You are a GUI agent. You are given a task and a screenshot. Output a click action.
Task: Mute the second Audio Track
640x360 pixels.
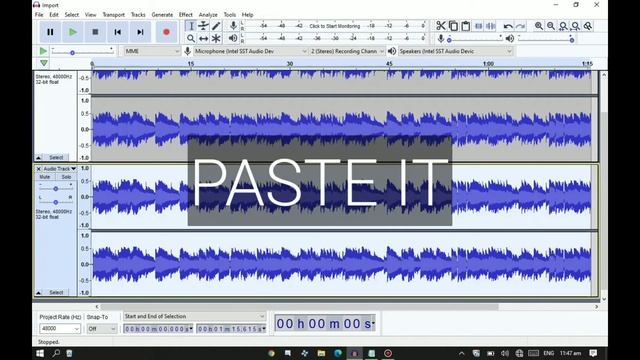pos(45,177)
